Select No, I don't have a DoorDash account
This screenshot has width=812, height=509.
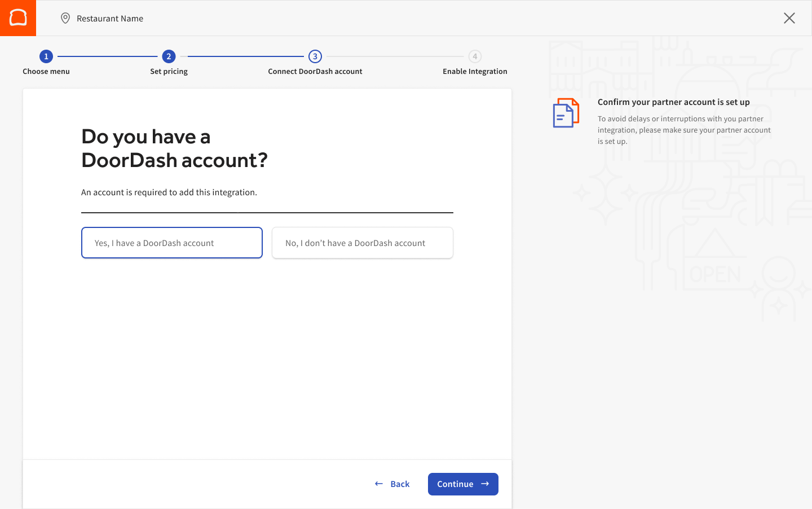pyautogui.click(x=362, y=243)
